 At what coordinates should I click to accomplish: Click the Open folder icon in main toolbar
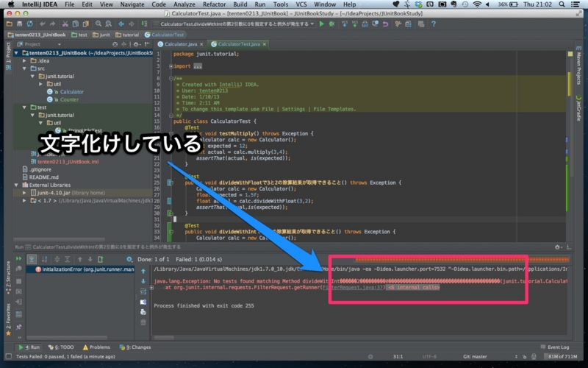tap(10, 24)
